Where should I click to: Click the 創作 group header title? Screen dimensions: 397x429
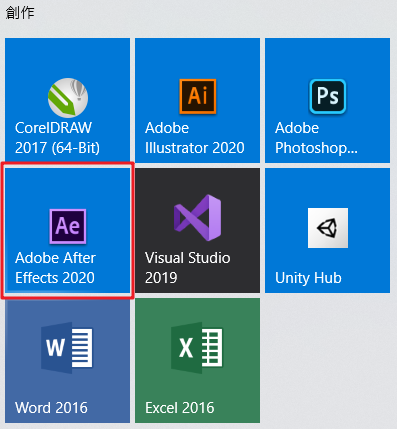[20, 13]
